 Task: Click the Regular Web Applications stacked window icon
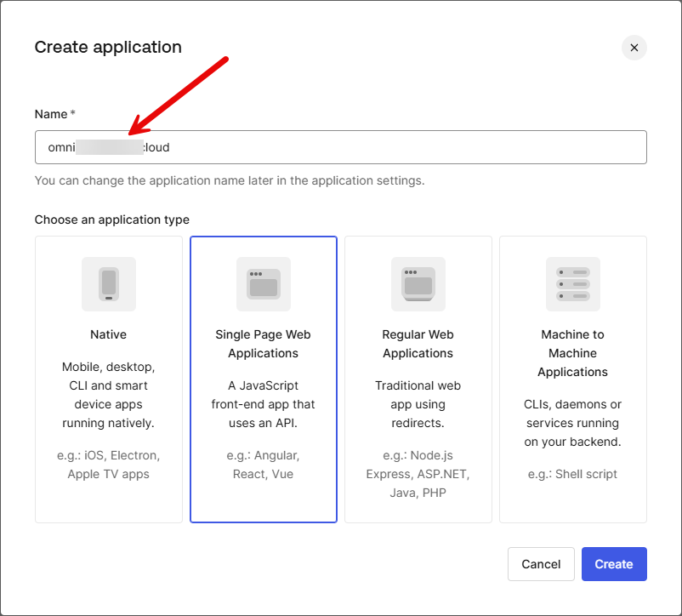[418, 283]
